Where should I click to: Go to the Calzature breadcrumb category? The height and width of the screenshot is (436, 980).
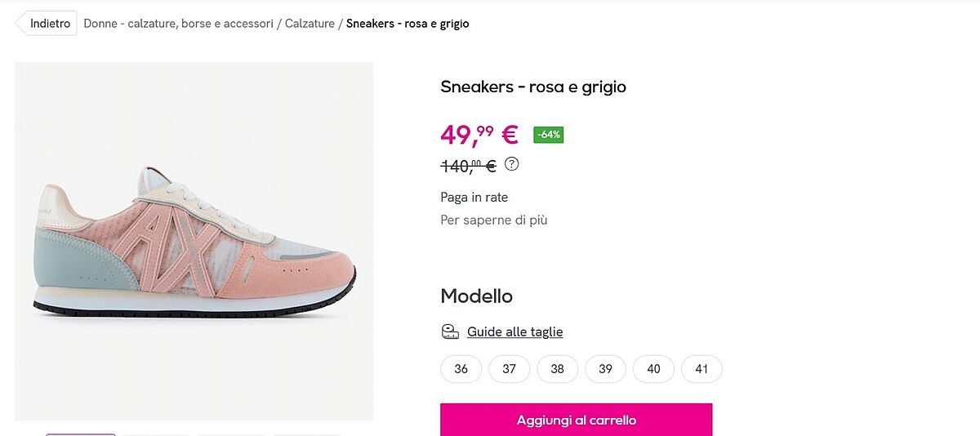310,24
